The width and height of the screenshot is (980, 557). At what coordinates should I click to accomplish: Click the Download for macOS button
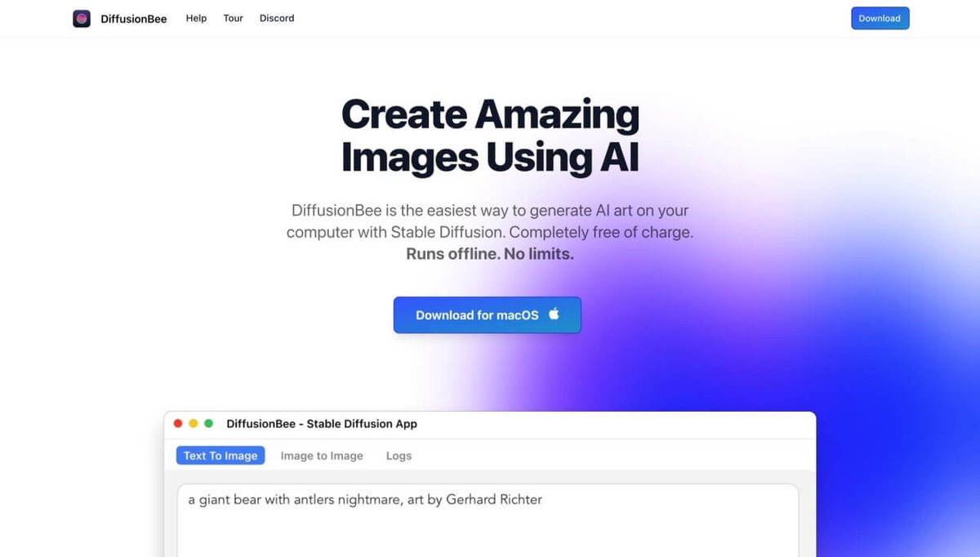[x=488, y=314]
